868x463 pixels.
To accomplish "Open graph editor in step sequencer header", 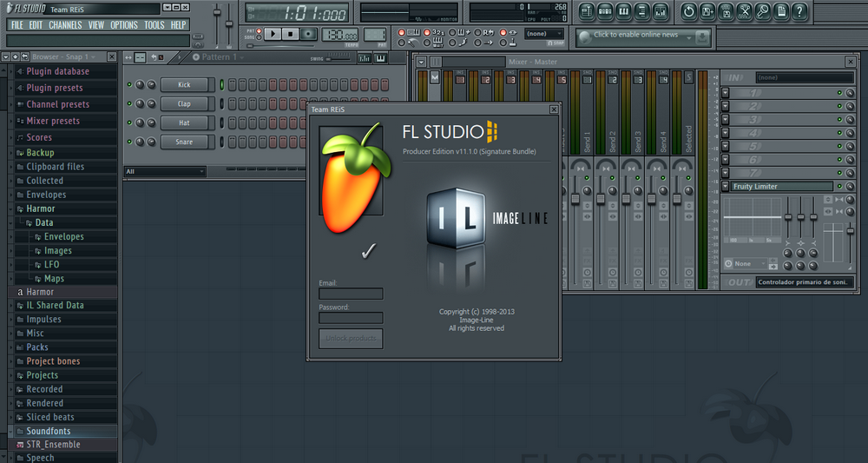I will [365, 57].
